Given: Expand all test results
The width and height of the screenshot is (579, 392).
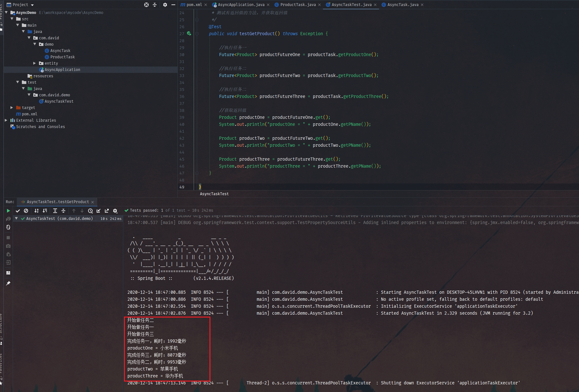Looking at the screenshot, I should click(55, 211).
